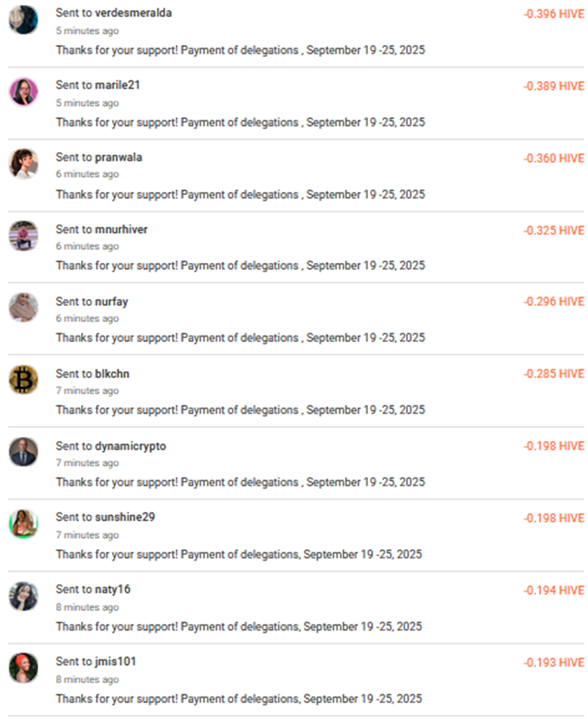Click the jmis101 transfer memo text

[x=238, y=699]
